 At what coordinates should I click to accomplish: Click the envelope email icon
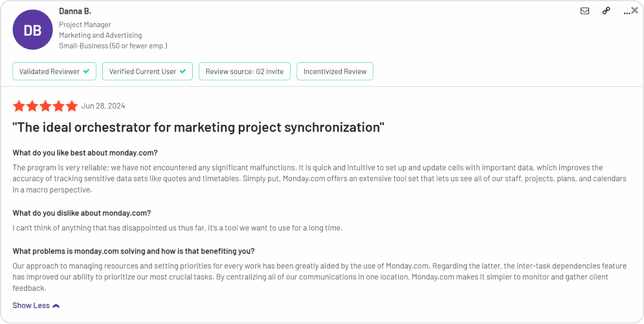click(x=584, y=11)
